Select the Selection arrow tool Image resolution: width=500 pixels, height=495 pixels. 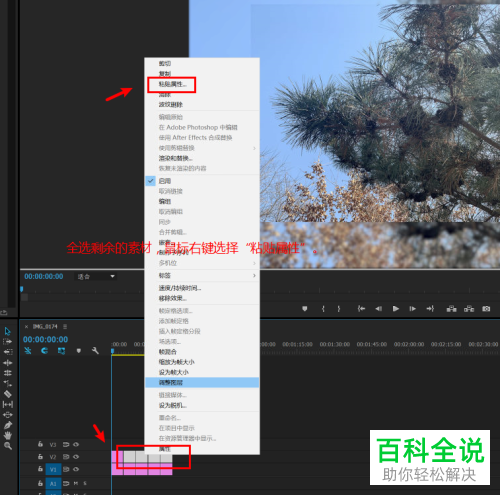point(7,331)
